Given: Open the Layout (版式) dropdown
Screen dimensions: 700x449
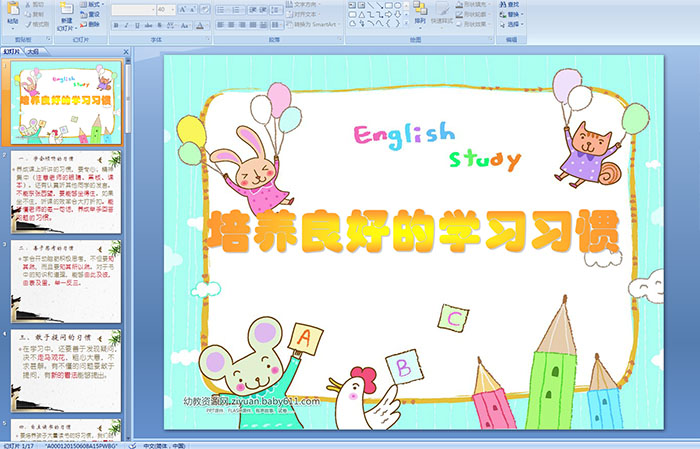Looking at the screenshot, I should pyautogui.click(x=92, y=4).
